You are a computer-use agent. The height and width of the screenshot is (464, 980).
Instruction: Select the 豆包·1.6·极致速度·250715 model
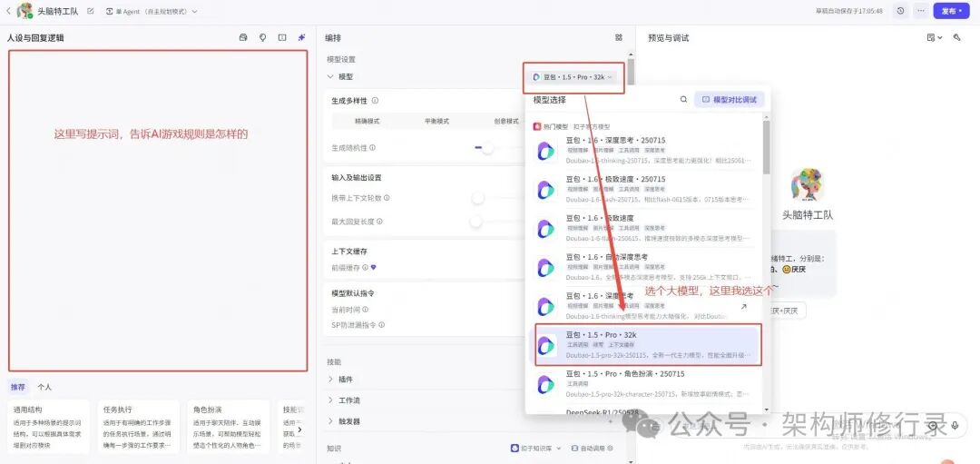[x=645, y=190]
